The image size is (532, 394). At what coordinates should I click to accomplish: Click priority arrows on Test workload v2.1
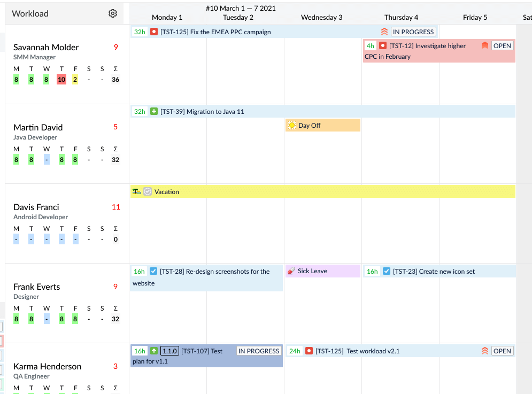(x=485, y=351)
